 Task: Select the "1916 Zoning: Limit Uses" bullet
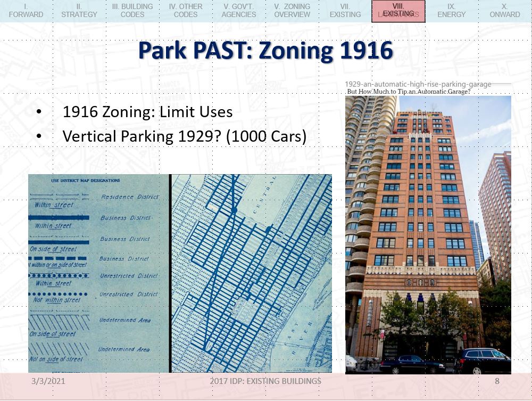pyautogui.click(x=147, y=112)
